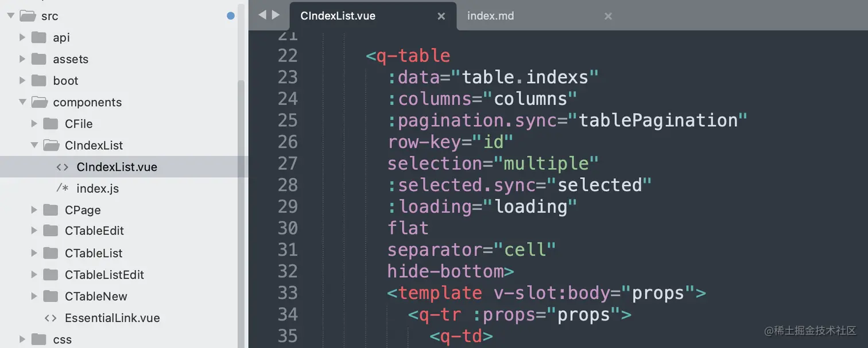Screen dimensions: 868x348
Task: Switch to the index.md tab
Action: tap(491, 16)
